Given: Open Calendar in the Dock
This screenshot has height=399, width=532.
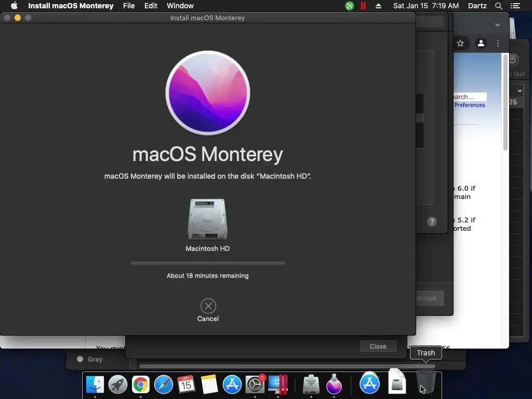Looking at the screenshot, I should pos(186,384).
